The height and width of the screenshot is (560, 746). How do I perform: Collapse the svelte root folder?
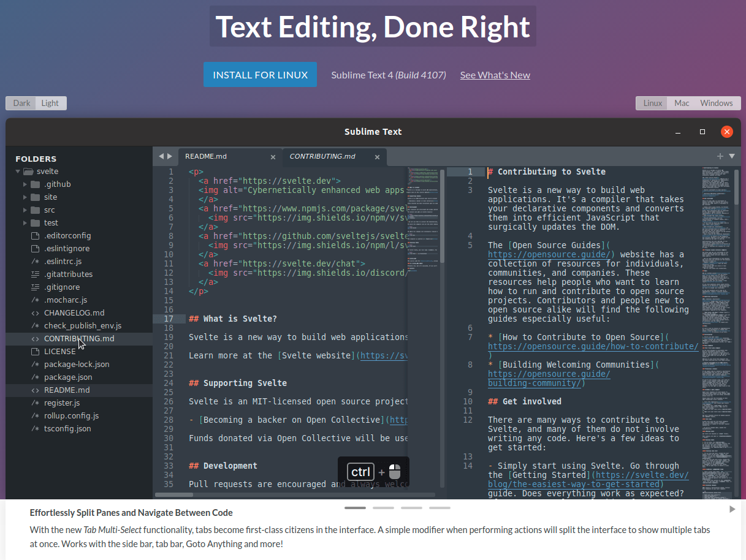18,172
